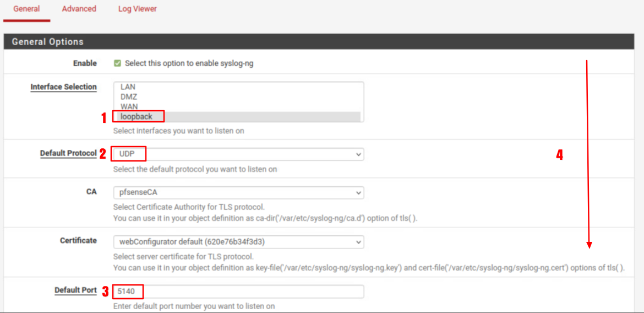Choose DMZ in the interface list
Image resolution: width=644 pixels, height=313 pixels.
point(128,96)
